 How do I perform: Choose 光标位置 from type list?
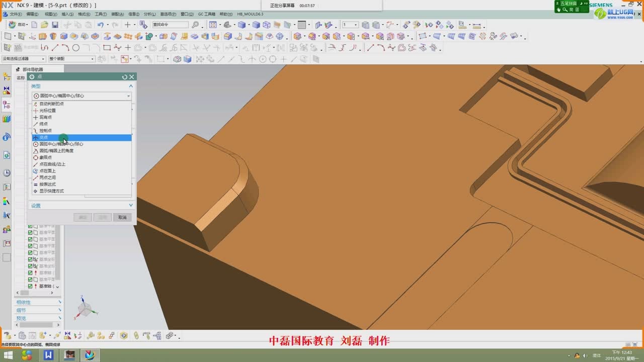(x=82, y=111)
